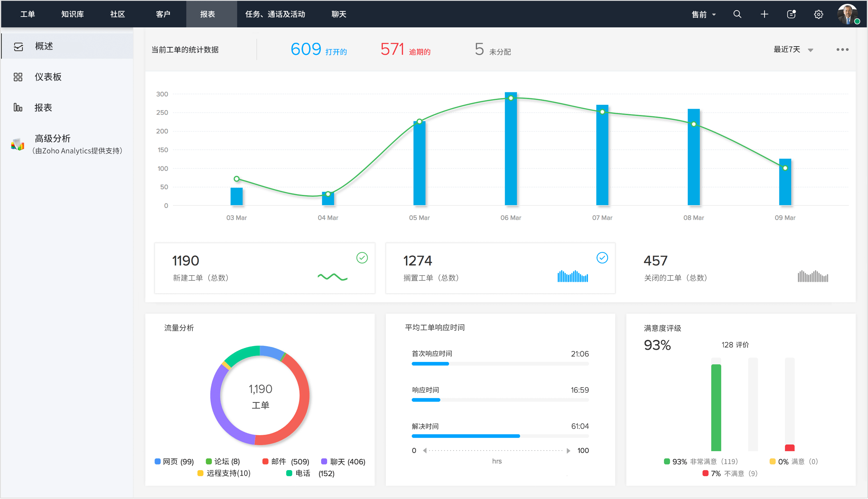
Task: Select the 报表 reports icon in sidebar
Action: click(18, 107)
